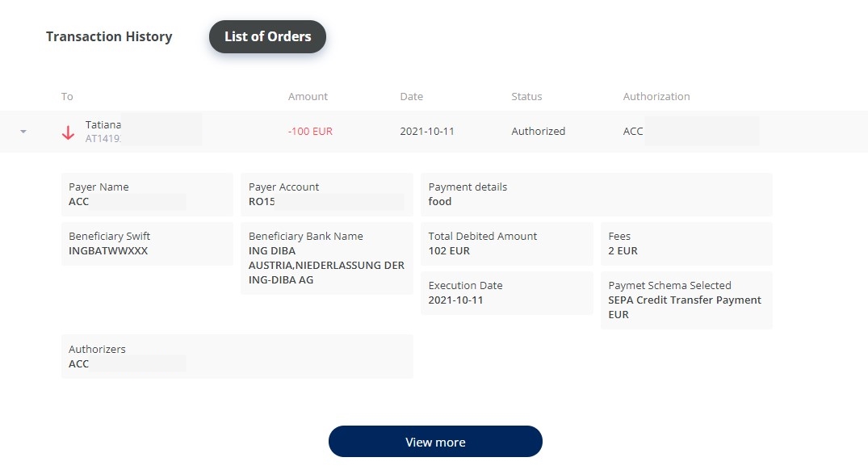
Task: Select the List of Orders tab
Action: click(x=267, y=37)
